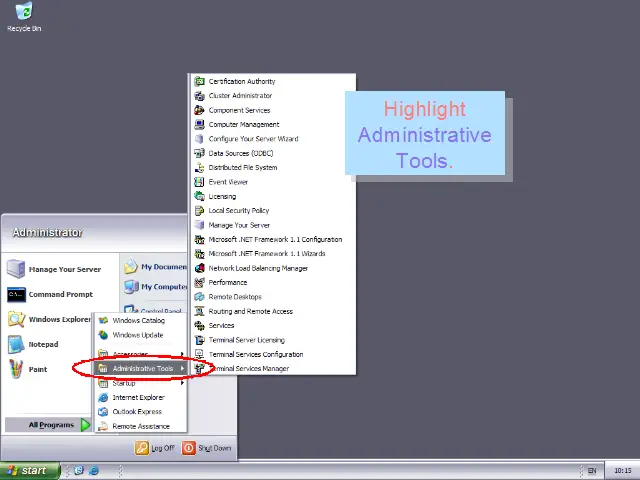Expand the All Programs arrow

pos(85,425)
